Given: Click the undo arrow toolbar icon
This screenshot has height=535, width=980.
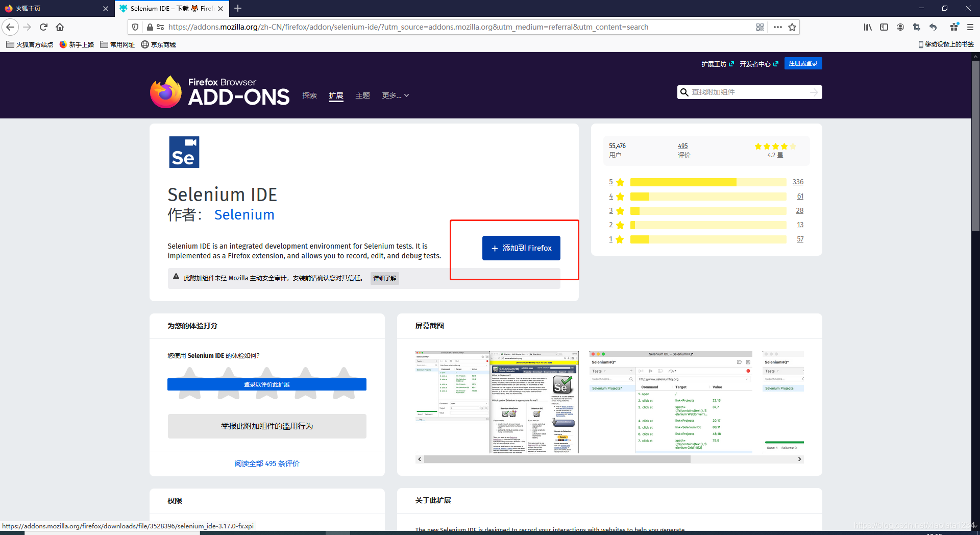Looking at the screenshot, I should [x=933, y=27].
